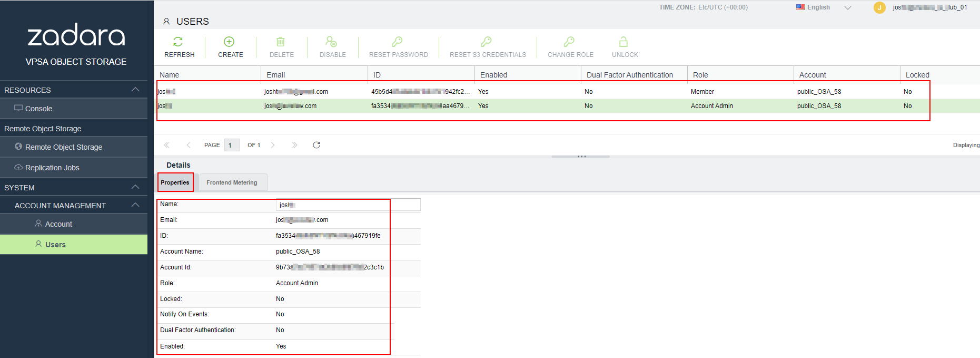
Task: Go to the next page arrow
Action: (273, 145)
